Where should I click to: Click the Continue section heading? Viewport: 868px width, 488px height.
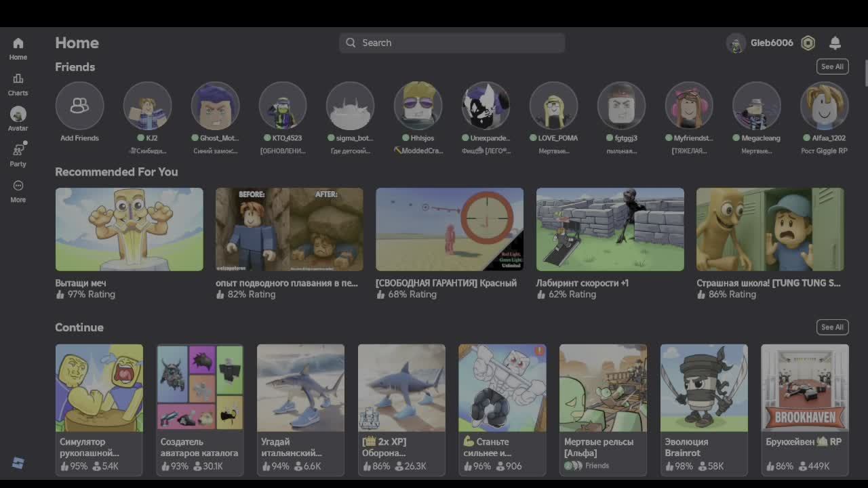click(x=79, y=327)
